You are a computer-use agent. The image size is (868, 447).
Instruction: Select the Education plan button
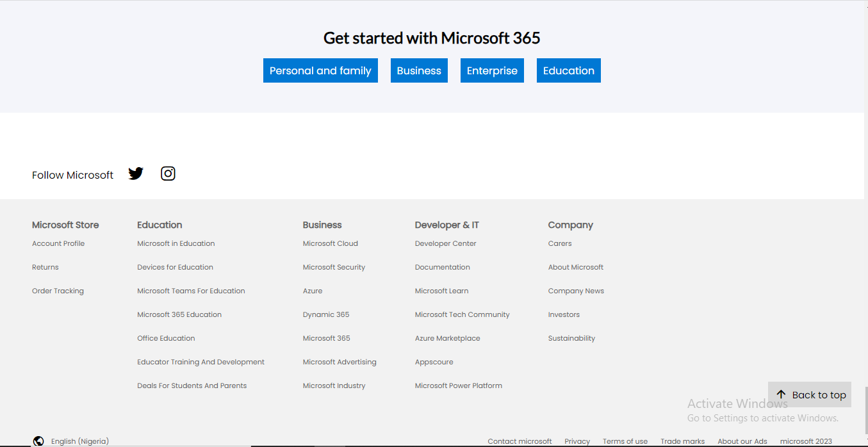point(569,70)
